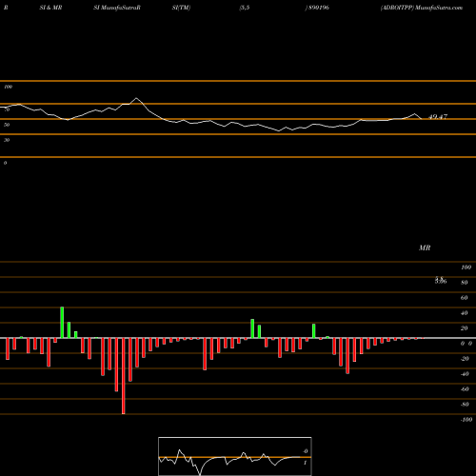This screenshot has width=476, height=476.
Task: Click the 'SI & MR' header text
Action: (x=50, y=8)
